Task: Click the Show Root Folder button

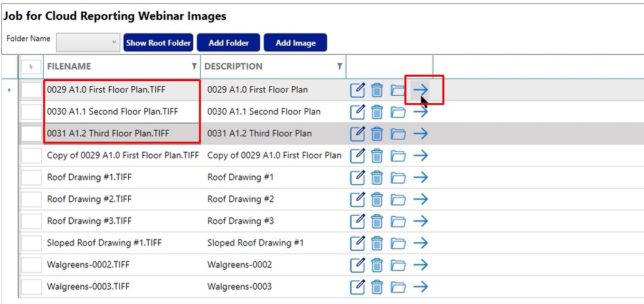Action: point(158,43)
